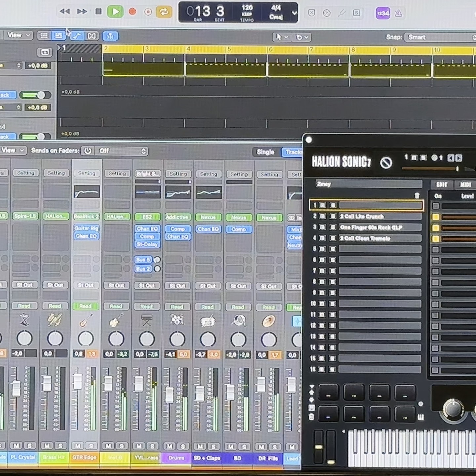Viewport: 476px width, 476px height.
Task: Open the RealRick 2 instrument slot
Action: click(x=87, y=217)
